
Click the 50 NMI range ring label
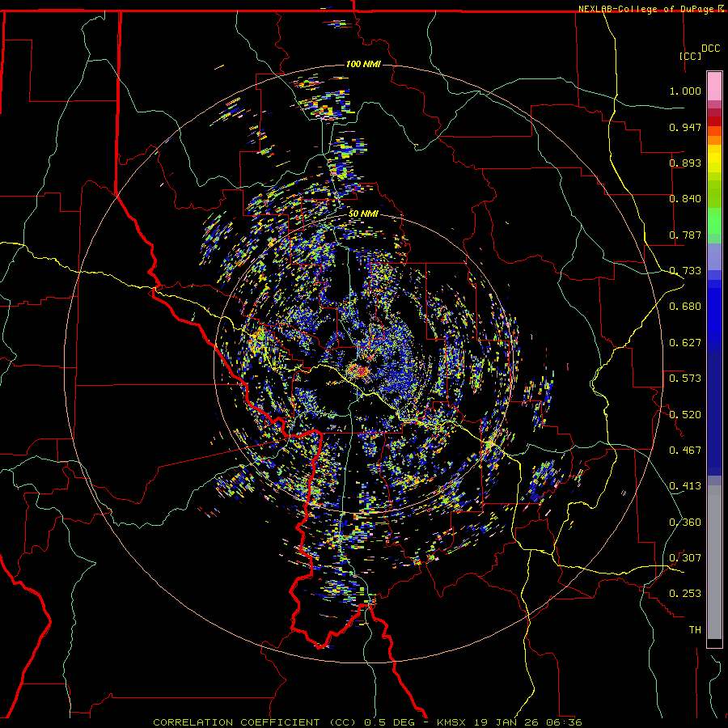363,214
